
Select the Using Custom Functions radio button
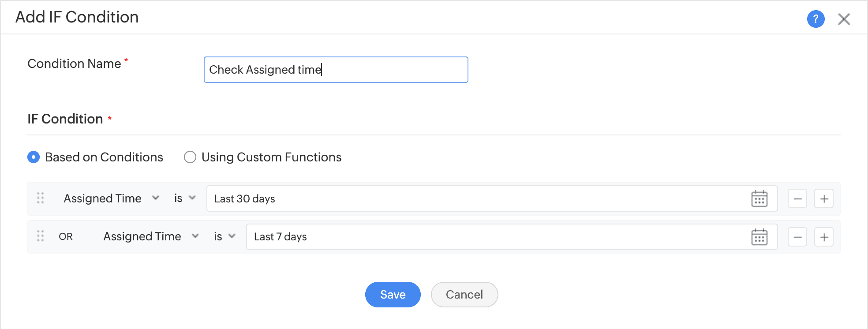click(x=190, y=157)
